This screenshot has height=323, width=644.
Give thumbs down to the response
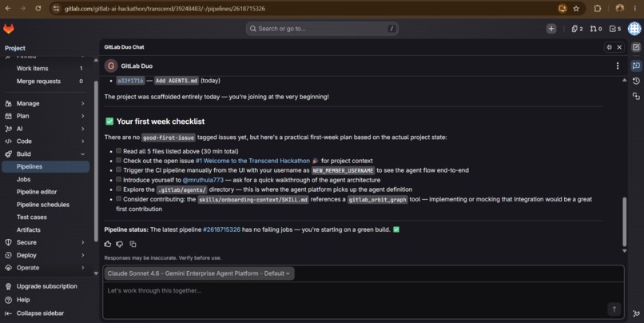pos(120,244)
